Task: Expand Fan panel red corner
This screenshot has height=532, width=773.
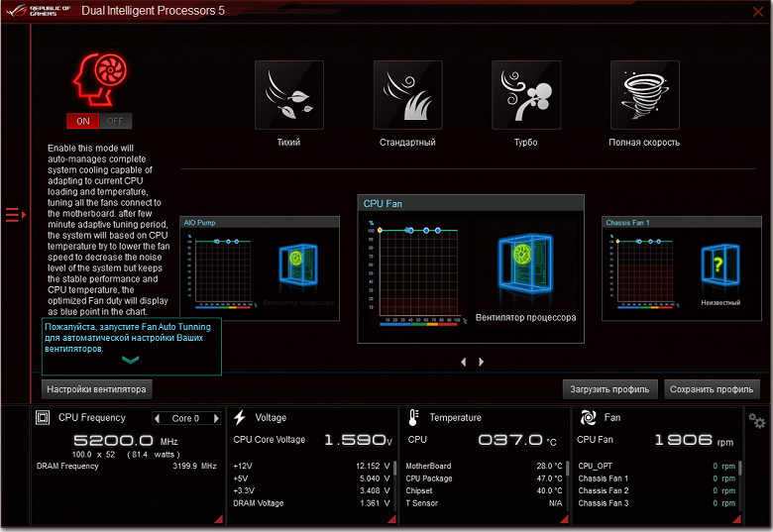Action: point(737,519)
